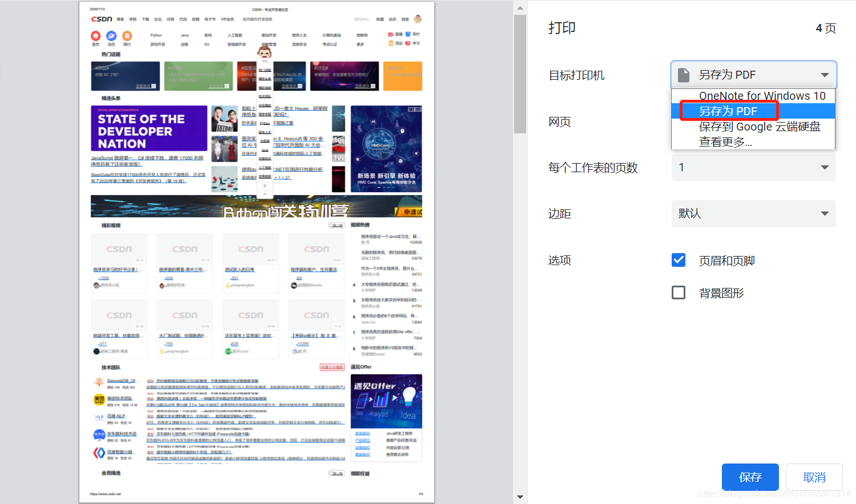Image resolution: width=856 pixels, height=504 pixels.
Task: Click 换一换 button beside 精彩视频
Action: coord(337,225)
